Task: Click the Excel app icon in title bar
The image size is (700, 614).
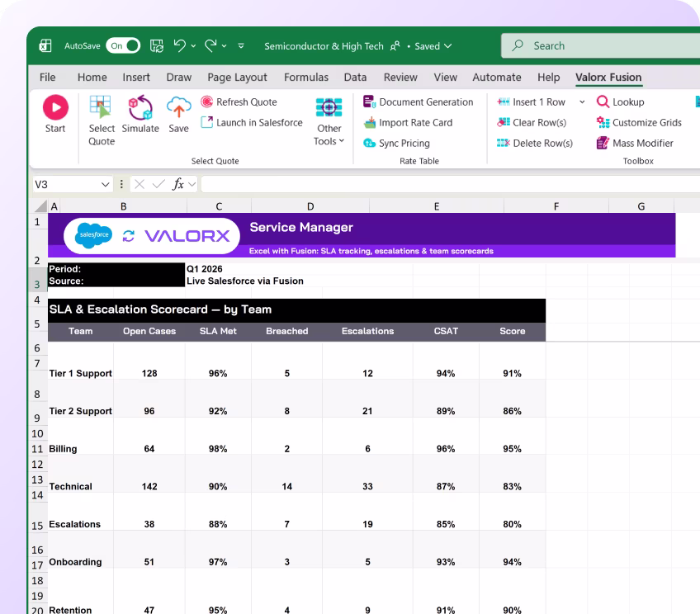Action: [45, 45]
